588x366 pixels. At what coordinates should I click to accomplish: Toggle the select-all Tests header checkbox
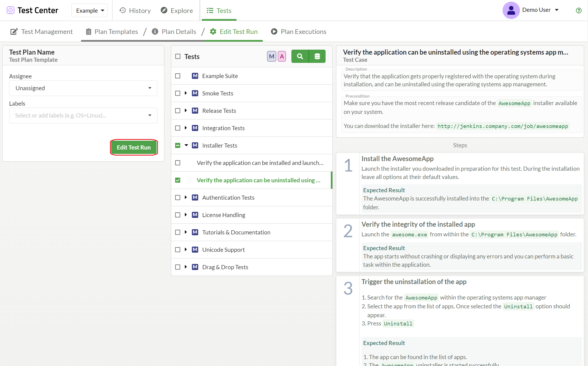click(178, 56)
